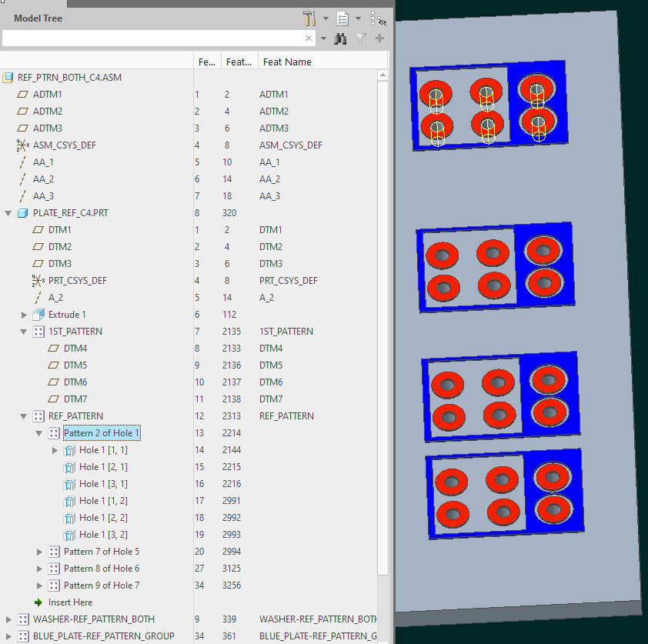Open search using the binoculars icon

click(x=340, y=38)
